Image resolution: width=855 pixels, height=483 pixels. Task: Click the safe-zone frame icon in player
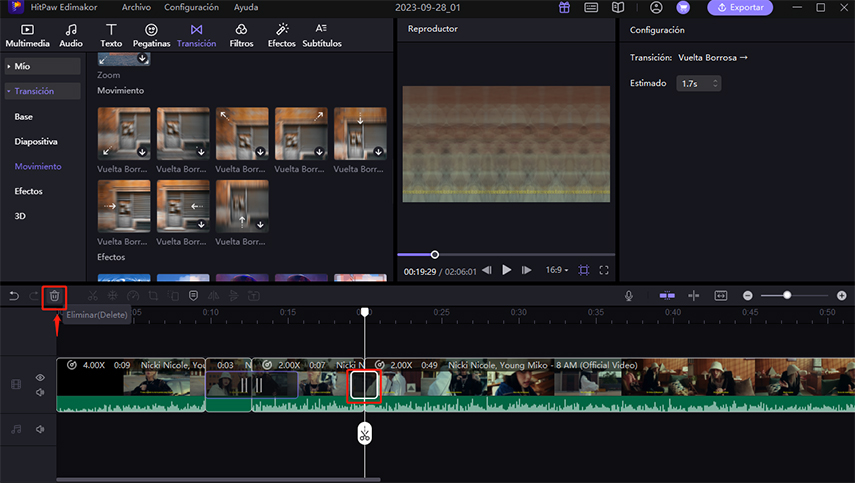(x=583, y=270)
